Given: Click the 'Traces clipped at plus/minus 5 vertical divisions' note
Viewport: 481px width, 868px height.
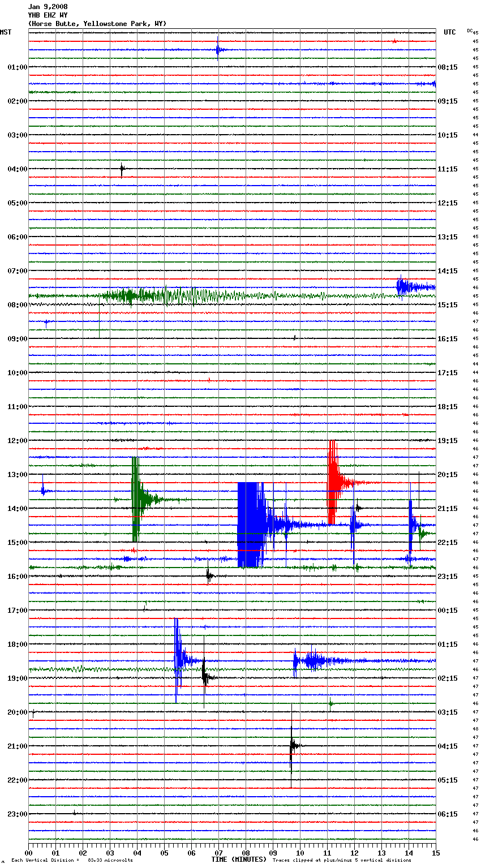Looking at the screenshot, I should 342,860.
